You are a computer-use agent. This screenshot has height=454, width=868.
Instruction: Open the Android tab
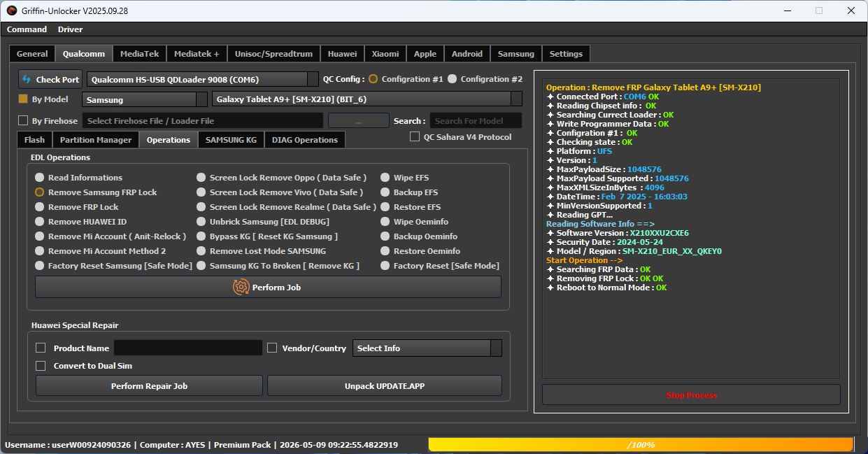(467, 54)
